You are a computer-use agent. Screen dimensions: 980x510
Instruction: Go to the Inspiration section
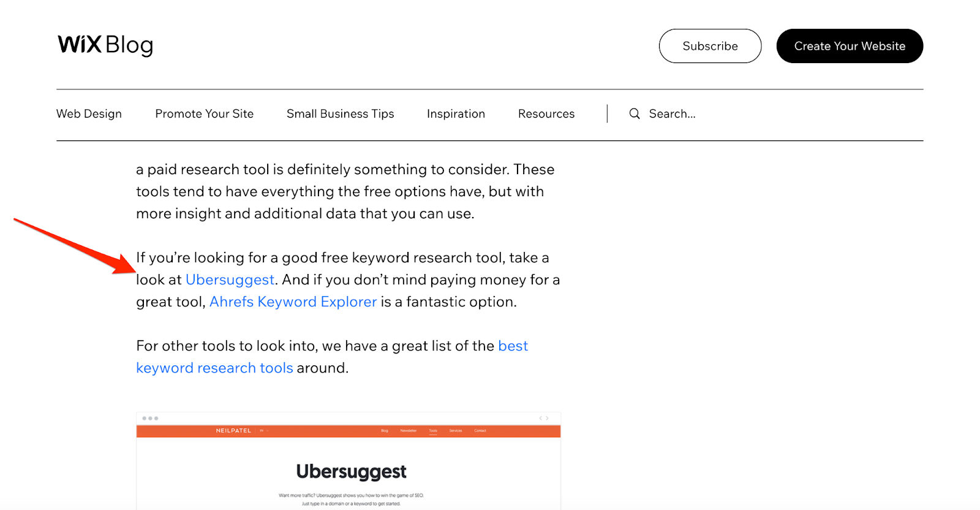coord(456,113)
